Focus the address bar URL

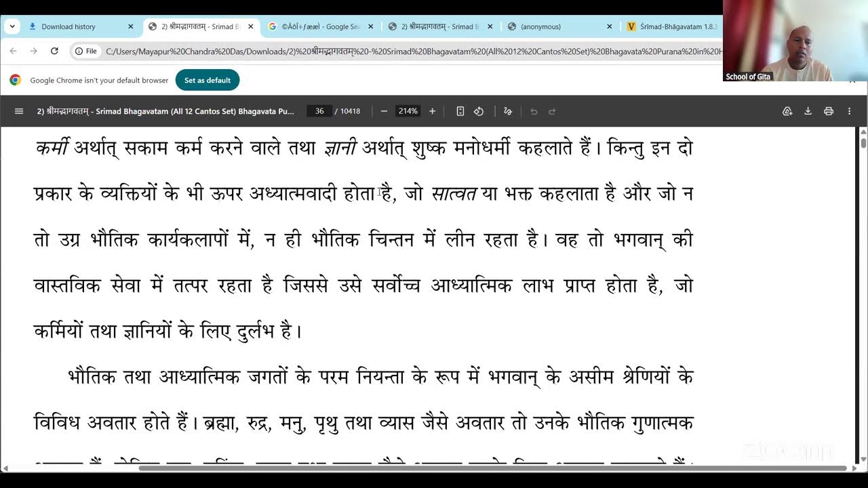point(414,52)
